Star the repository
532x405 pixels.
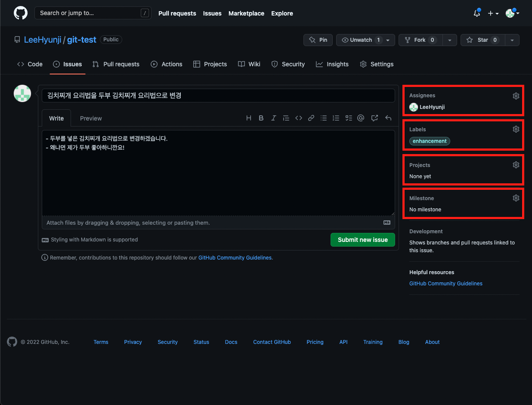click(x=482, y=40)
